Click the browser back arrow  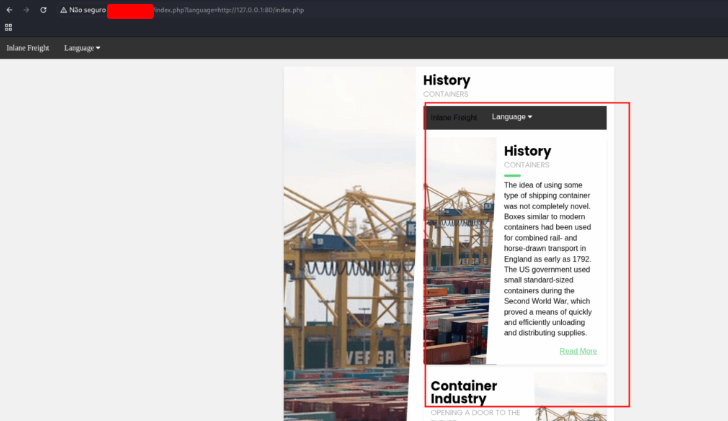tap(9, 9)
